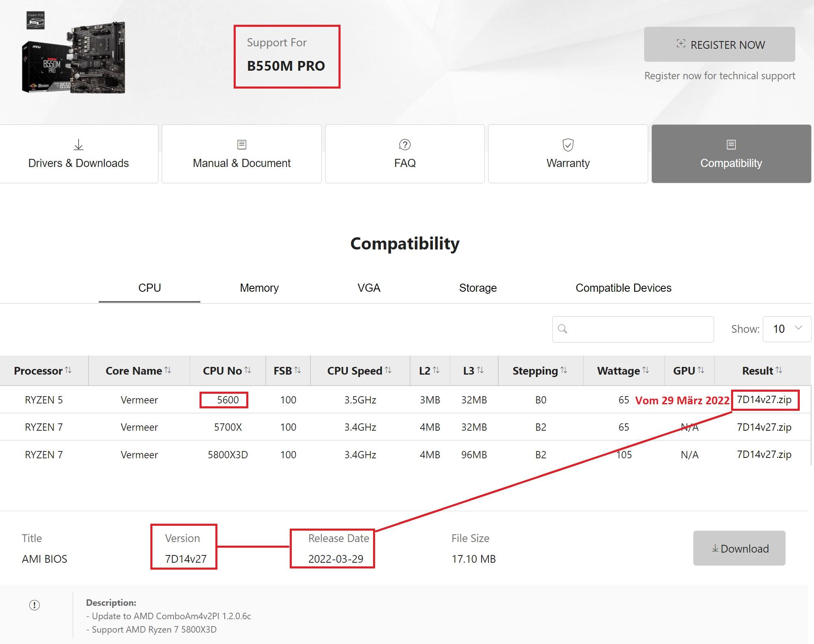This screenshot has width=814, height=644.
Task: Click the ComboAm4v2PI 1.2.0.6c description line
Action: pyautogui.click(x=169, y=616)
